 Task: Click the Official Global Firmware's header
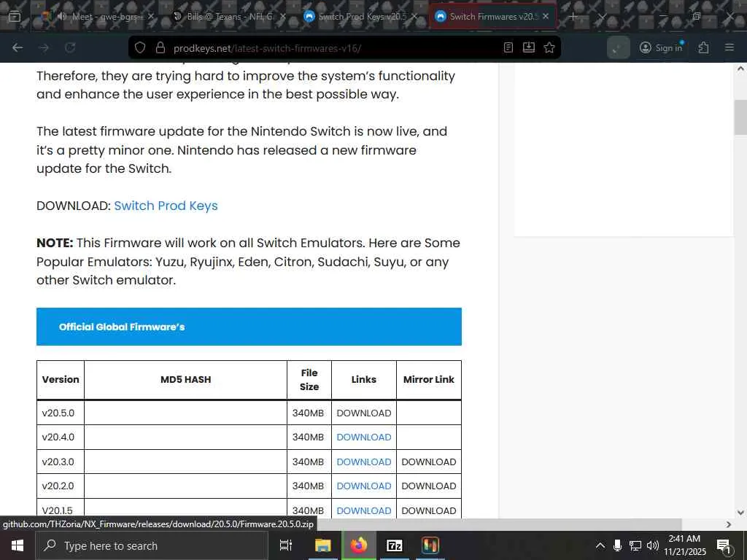pyautogui.click(x=249, y=327)
